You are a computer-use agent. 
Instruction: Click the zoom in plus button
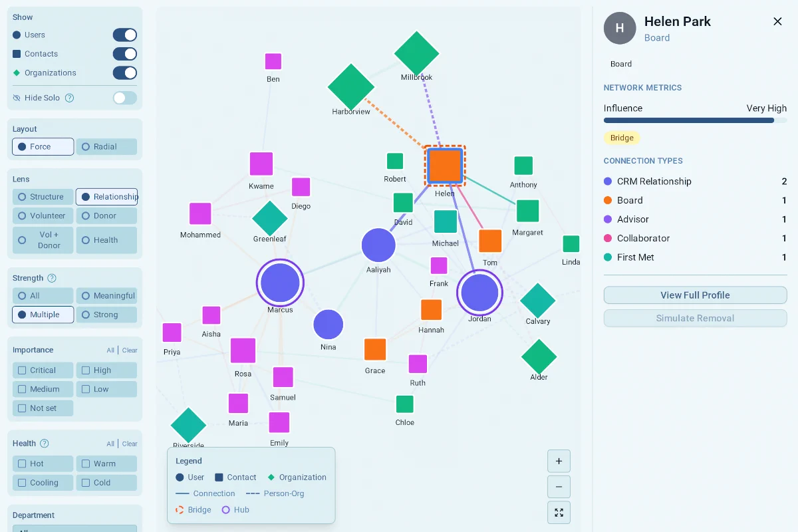tap(559, 461)
